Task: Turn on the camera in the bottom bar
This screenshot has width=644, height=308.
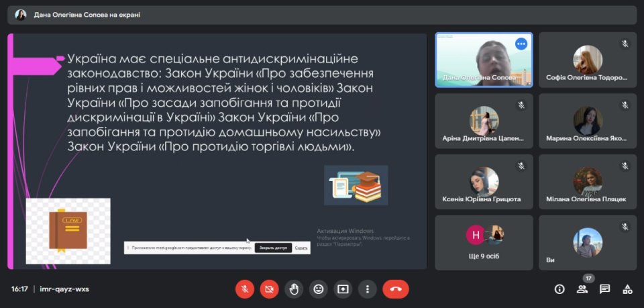Action: [269, 289]
